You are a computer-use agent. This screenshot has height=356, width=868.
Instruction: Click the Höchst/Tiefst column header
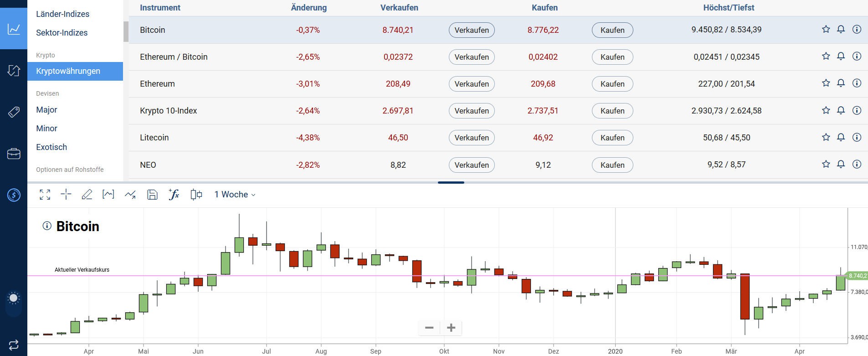pos(729,8)
